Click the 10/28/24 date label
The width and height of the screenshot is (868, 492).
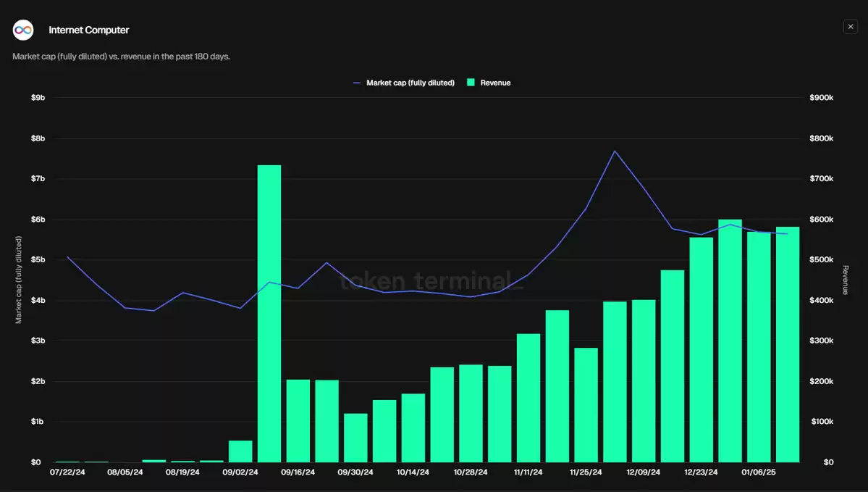pyautogui.click(x=471, y=472)
